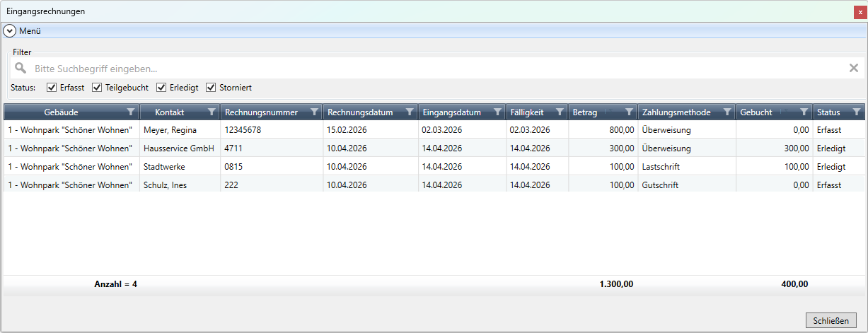Click the Schließen button
Viewport: 868px width, 333px height.
point(831,320)
